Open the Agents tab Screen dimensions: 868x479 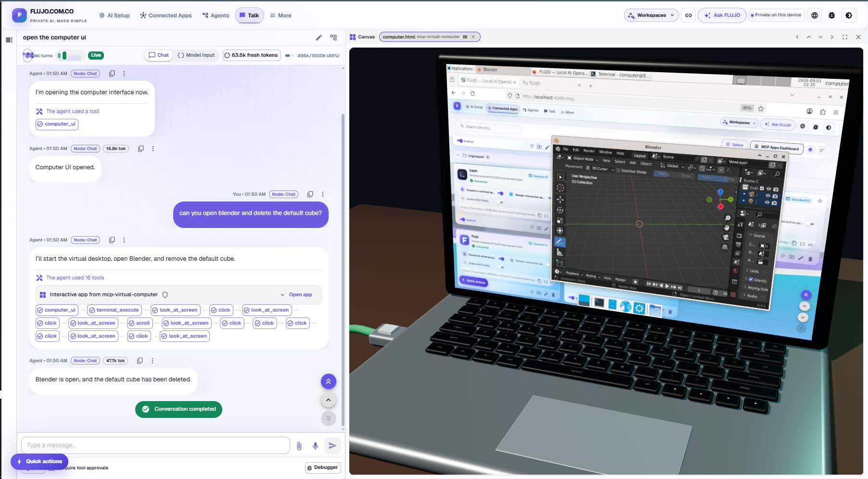pos(216,15)
